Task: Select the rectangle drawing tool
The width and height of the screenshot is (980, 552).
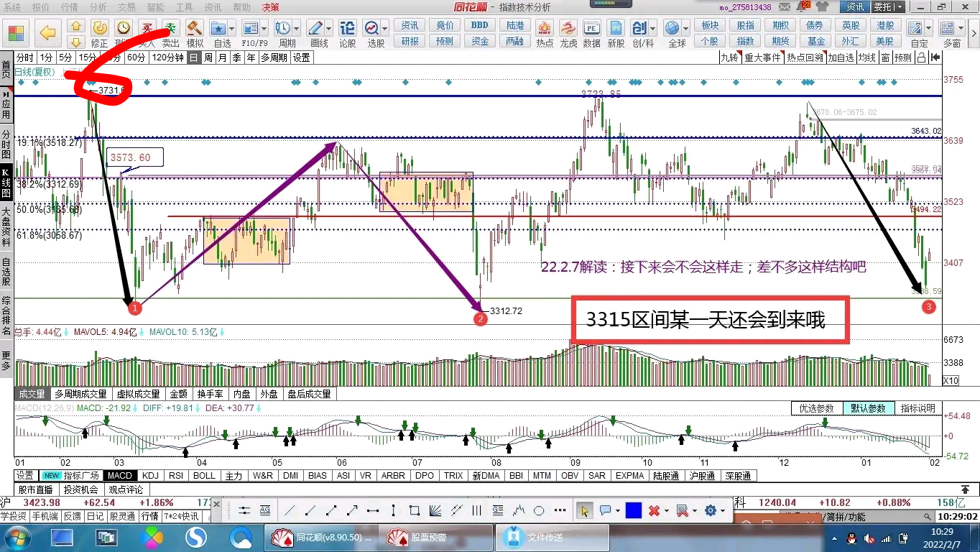Action: [x=415, y=510]
